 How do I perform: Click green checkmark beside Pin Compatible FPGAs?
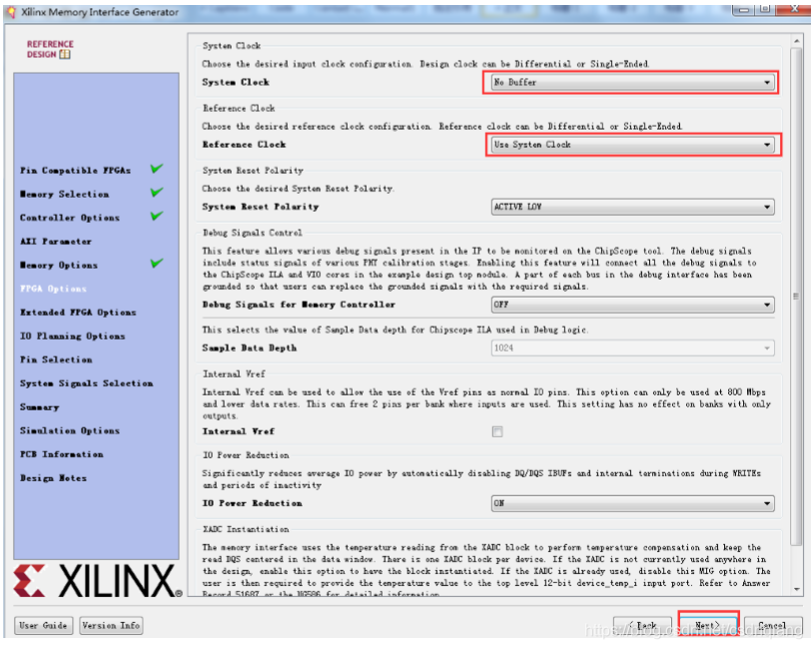[x=157, y=169]
